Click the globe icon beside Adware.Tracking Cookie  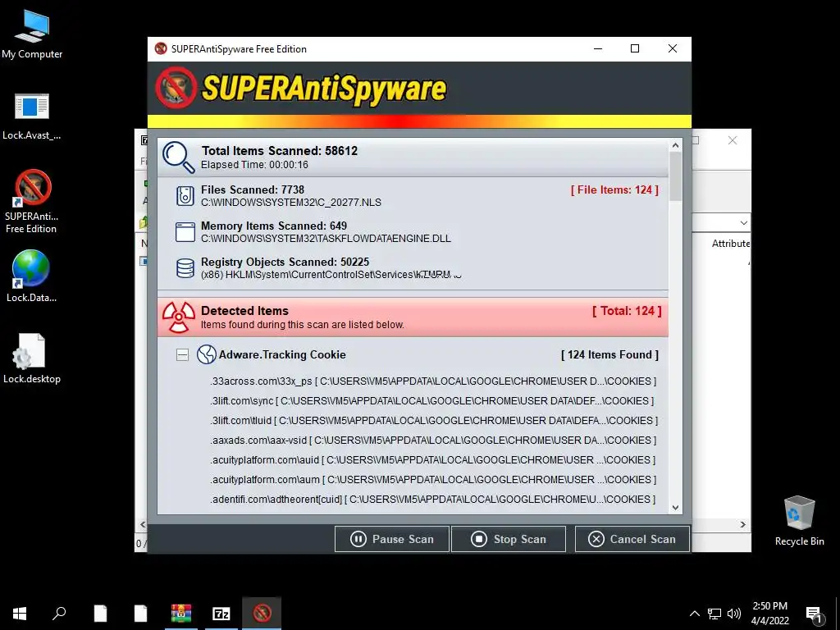[206, 354]
